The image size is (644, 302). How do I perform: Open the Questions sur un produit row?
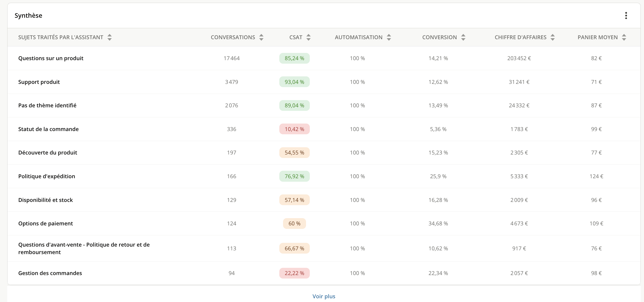tap(51, 58)
